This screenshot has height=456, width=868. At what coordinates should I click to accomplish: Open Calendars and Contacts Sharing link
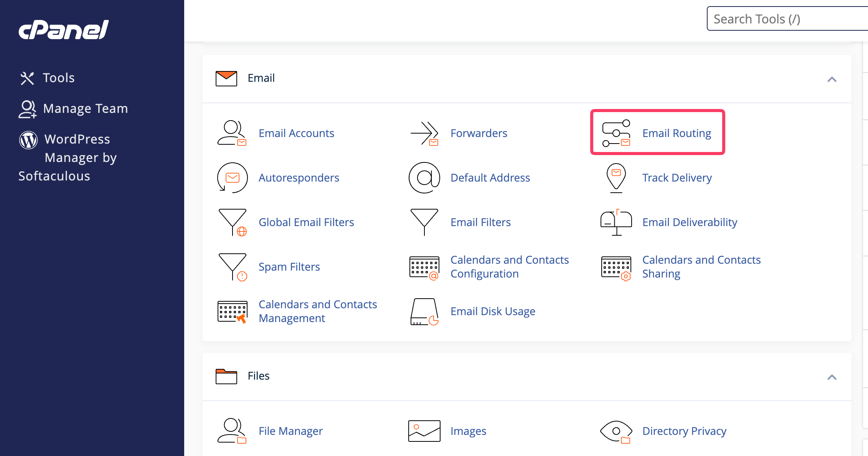click(x=701, y=267)
